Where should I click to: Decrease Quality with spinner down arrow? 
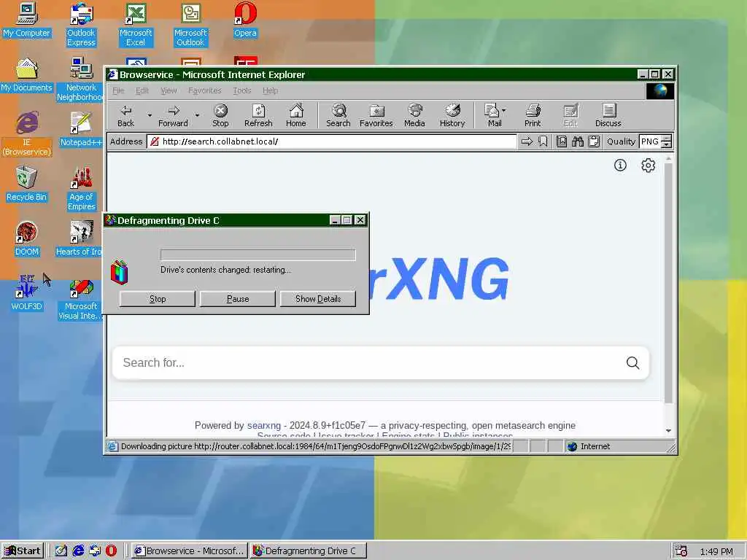(x=667, y=145)
